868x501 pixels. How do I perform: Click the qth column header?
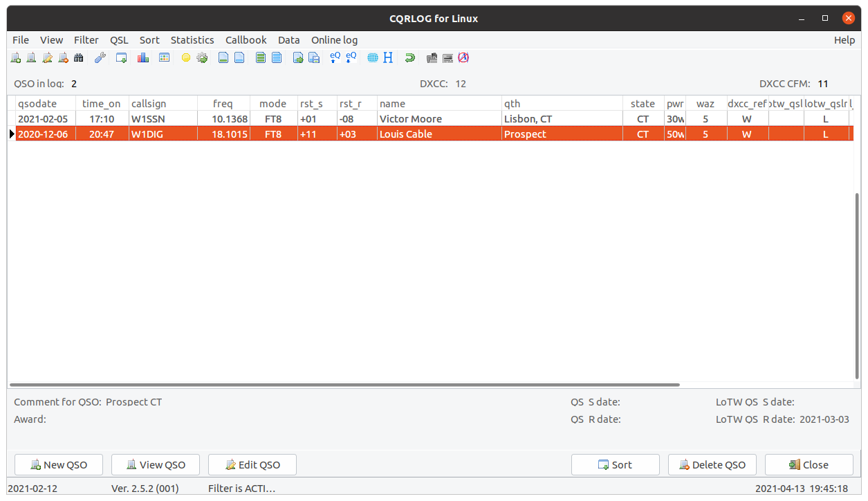pyautogui.click(x=562, y=104)
